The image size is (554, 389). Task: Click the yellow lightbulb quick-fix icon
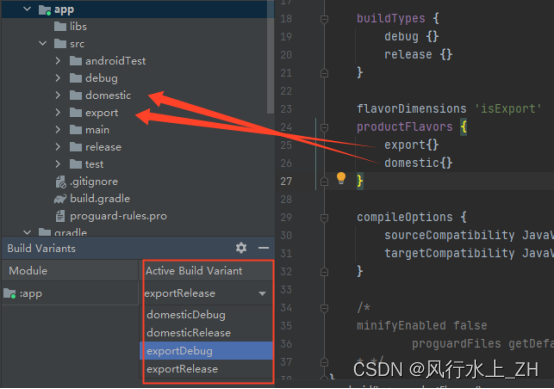pos(341,178)
